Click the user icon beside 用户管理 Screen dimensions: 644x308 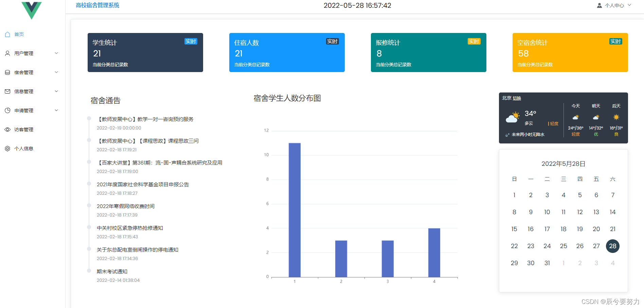click(x=7, y=53)
